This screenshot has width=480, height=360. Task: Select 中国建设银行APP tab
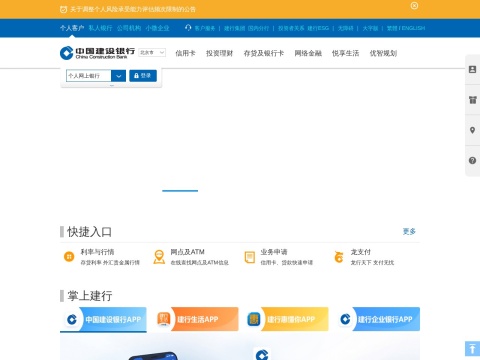coord(103,319)
